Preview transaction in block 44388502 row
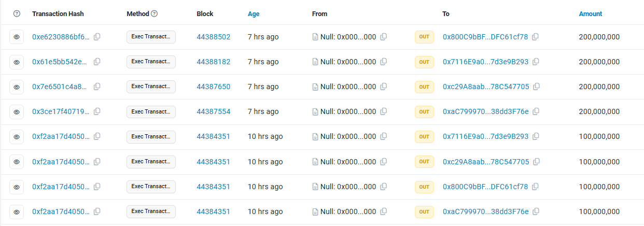 pos(17,37)
